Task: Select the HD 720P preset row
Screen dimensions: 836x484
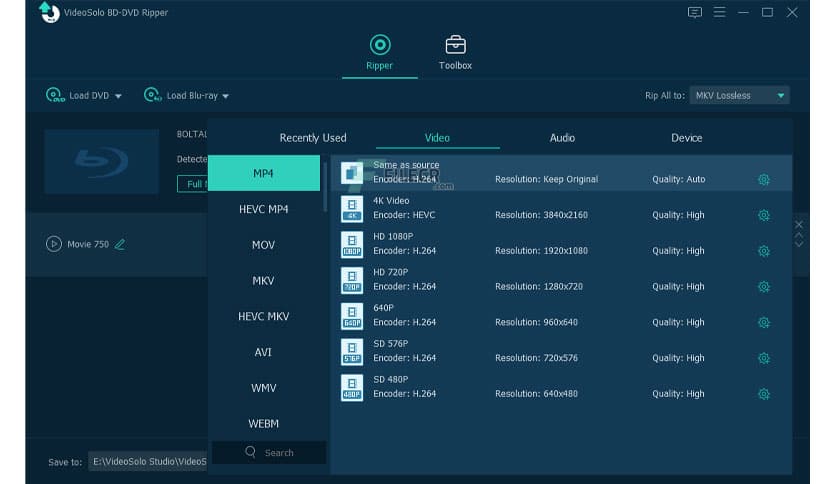Action: point(560,280)
